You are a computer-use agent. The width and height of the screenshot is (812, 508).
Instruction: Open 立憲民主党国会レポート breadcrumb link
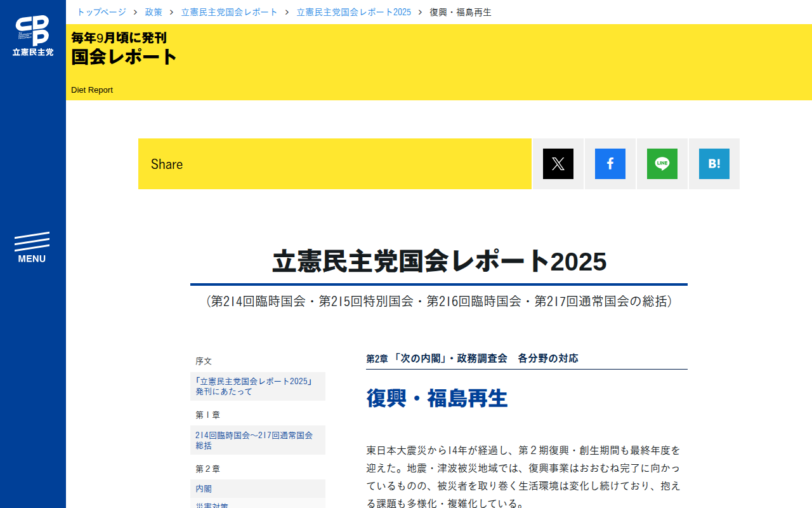pos(230,12)
